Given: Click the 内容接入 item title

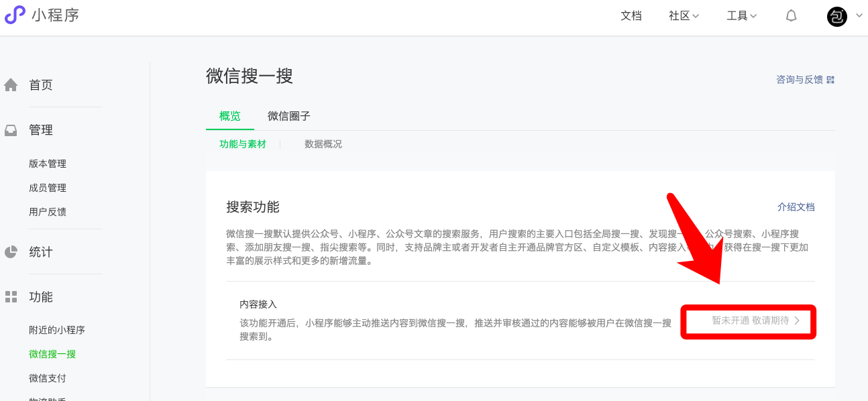Looking at the screenshot, I should point(258,304).
